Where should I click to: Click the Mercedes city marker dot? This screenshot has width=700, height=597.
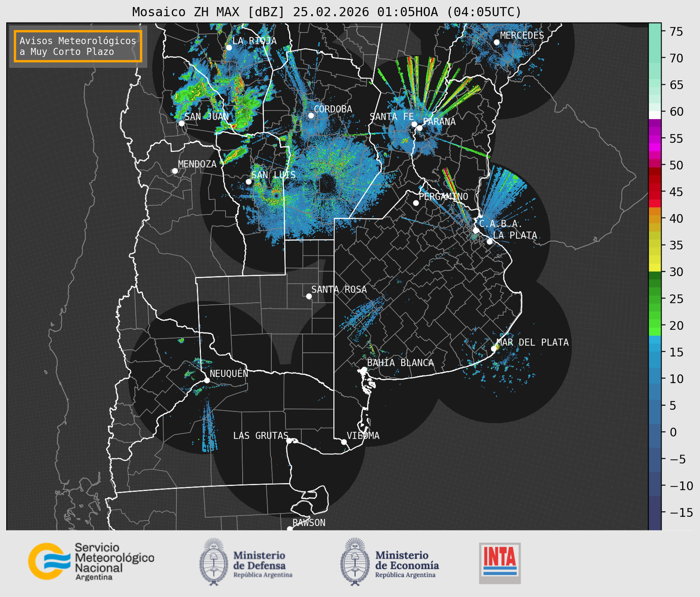tap(497, 42)
